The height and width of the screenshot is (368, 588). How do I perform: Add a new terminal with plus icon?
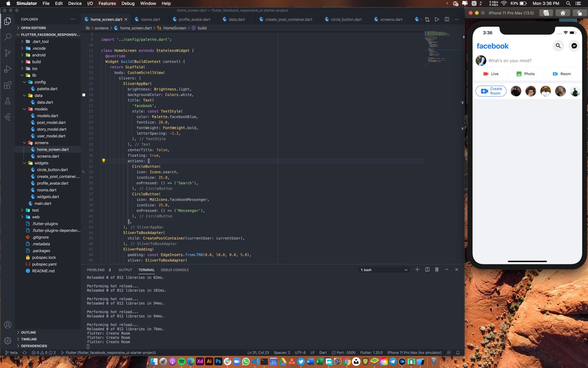tap(417, 269)
